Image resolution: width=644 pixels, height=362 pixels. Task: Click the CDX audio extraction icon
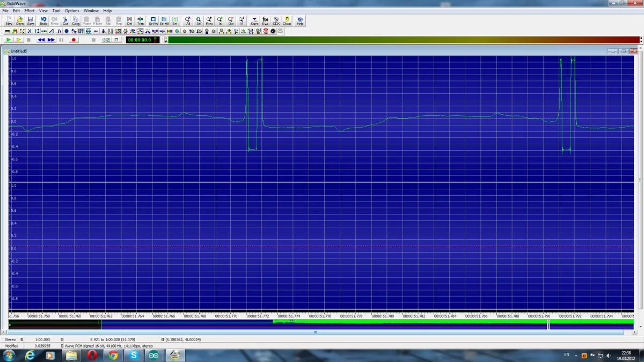(x=276, y=21)
